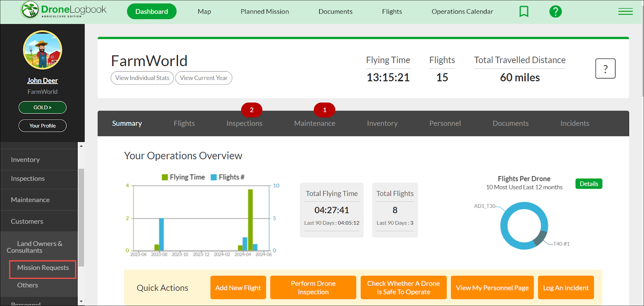Expand Customers in the sidebar
644x306 pixels.
(39, 222)
